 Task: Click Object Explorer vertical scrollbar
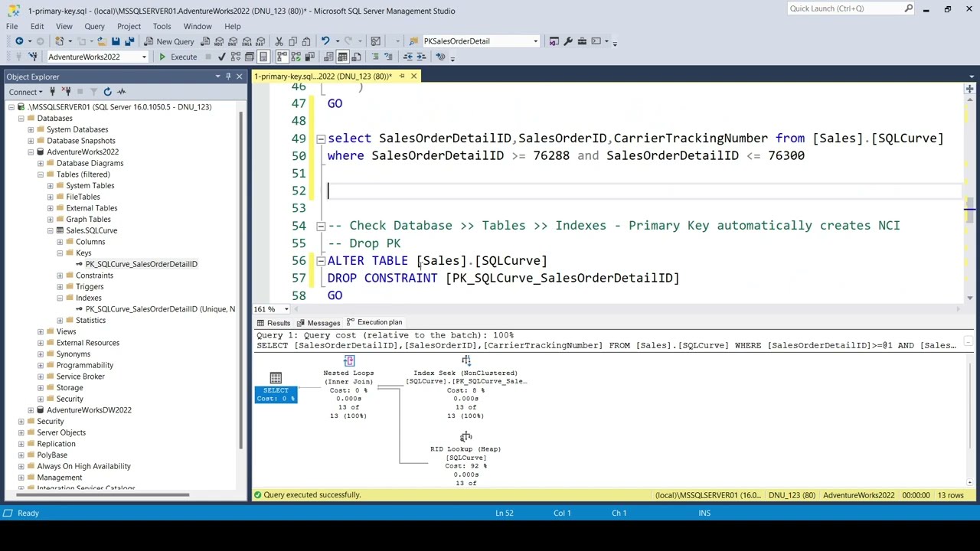tap(242, 279)
